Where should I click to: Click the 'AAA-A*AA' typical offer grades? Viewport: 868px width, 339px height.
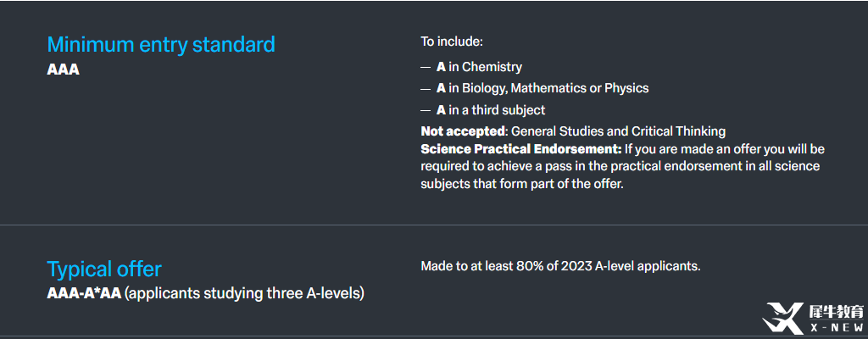(84, 293)
